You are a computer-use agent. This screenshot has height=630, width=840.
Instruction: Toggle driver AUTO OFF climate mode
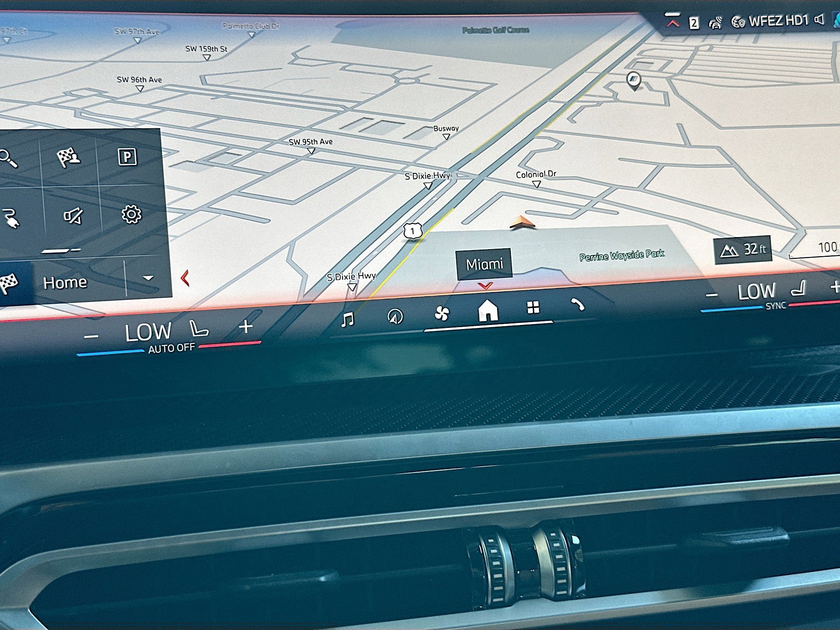click(171, 348)
